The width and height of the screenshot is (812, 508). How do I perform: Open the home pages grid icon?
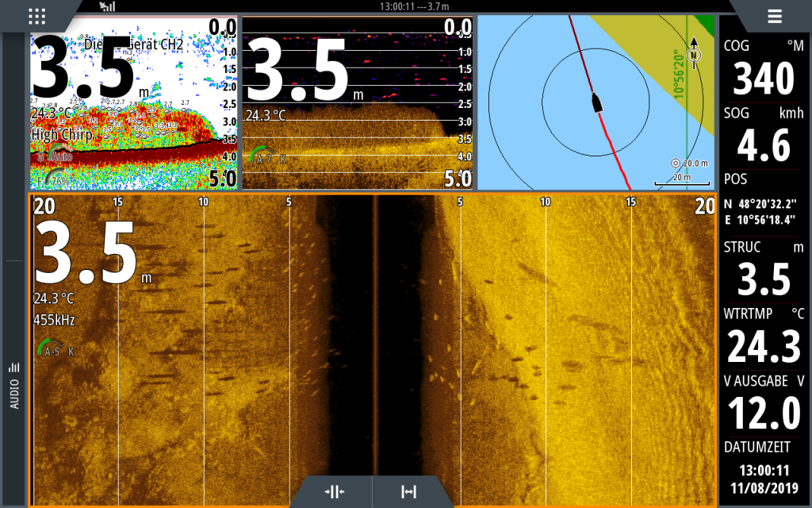point(36,16)
